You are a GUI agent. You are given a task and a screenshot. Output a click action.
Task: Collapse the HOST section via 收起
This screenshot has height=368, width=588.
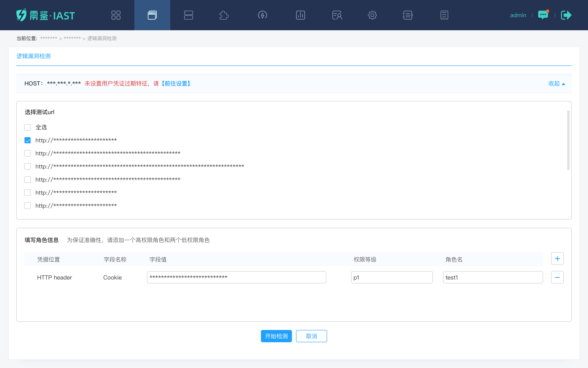pos(557,83)
